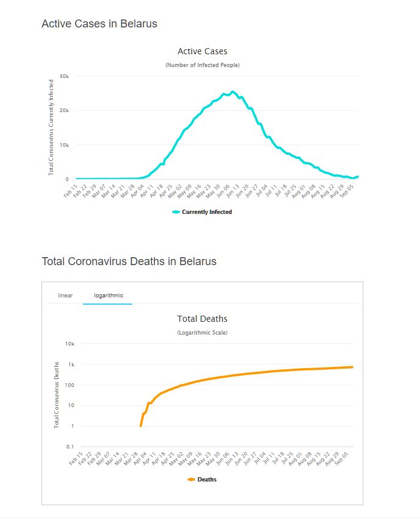Click the 30k y-axis label
The image size is (420, 518).
click(64, 76)
